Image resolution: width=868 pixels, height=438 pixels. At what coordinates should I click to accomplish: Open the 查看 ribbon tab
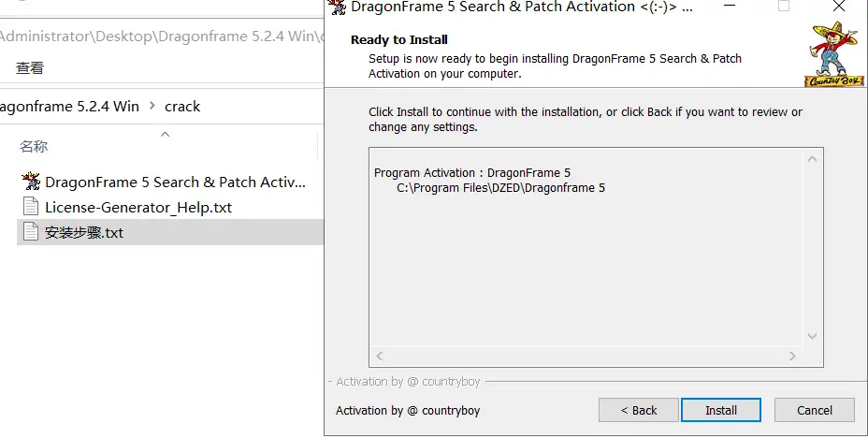[x=30, y=68]
